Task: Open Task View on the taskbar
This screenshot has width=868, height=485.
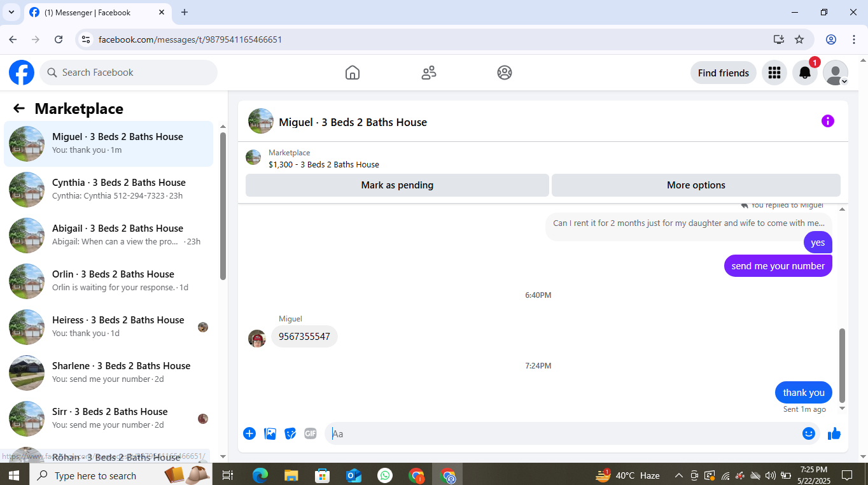Action: [x=228, y=475]
